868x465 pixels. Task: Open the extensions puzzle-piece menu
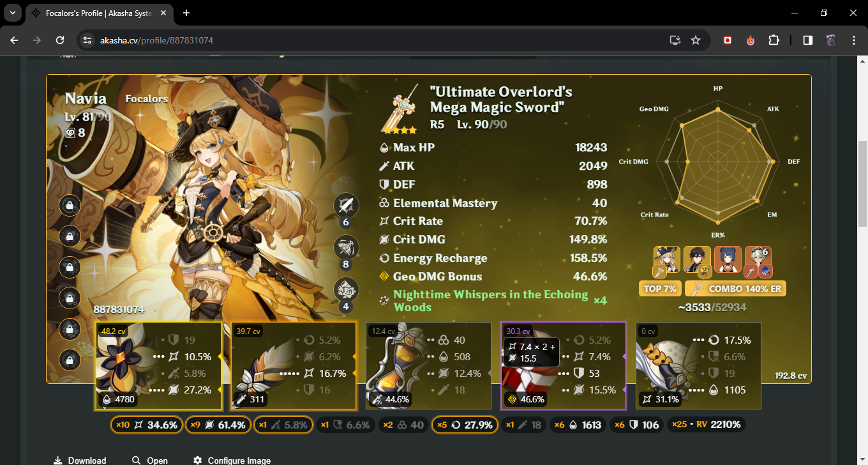click(x=774, y=40)
